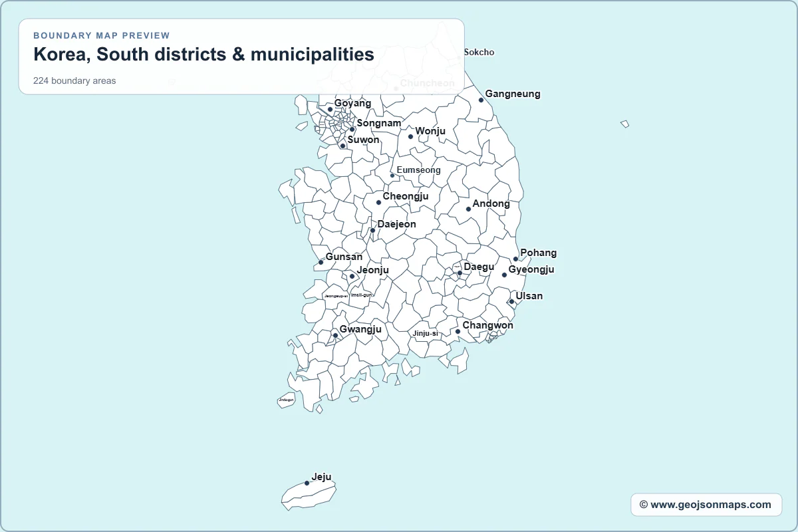
Task: Click the 224 boundary areas text
Action: [x=74, y=81]
